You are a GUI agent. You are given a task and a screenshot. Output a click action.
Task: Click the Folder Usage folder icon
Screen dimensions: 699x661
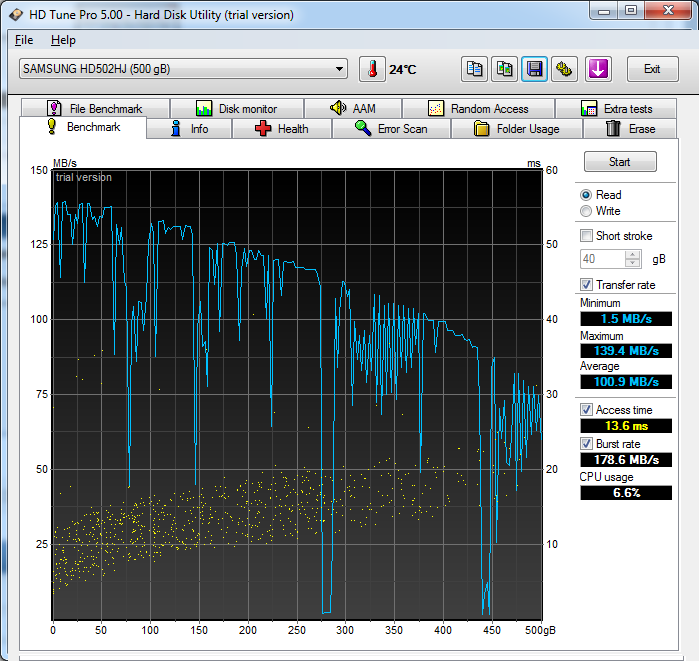[x=481, y=128]
